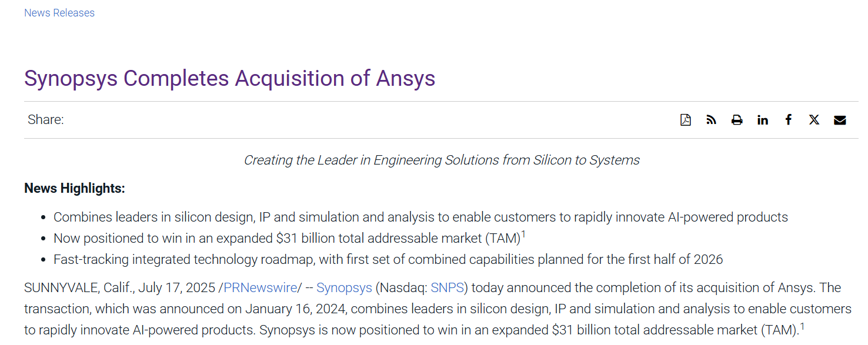This screenshot has width=868, height=345.
Task: Click the bullet about combining silicon design leaders
Action: point(420,217)
